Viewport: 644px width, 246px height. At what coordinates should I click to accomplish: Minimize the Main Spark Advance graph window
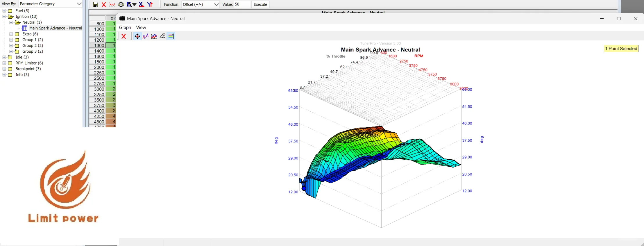point(602,19)
